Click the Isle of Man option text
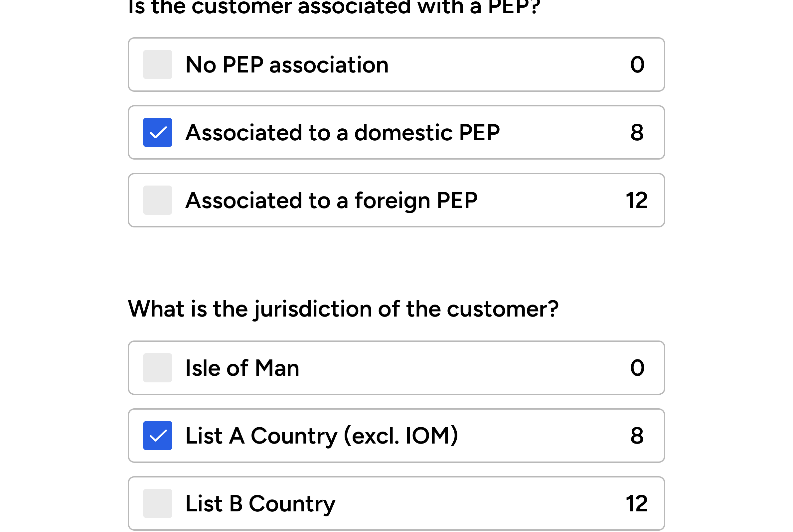The width and height of the screenshot is (793, 532). (x=242, y=368)
